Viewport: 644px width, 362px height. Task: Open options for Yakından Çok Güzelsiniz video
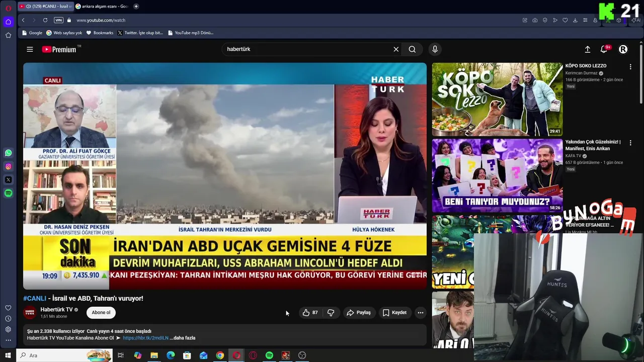630,143
